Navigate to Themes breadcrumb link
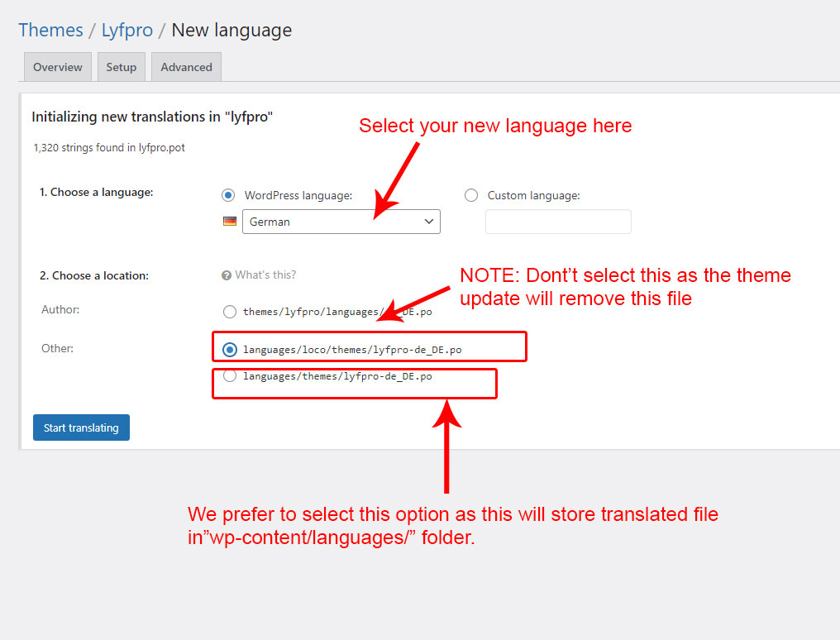840x640 pixels. [50, 31]
